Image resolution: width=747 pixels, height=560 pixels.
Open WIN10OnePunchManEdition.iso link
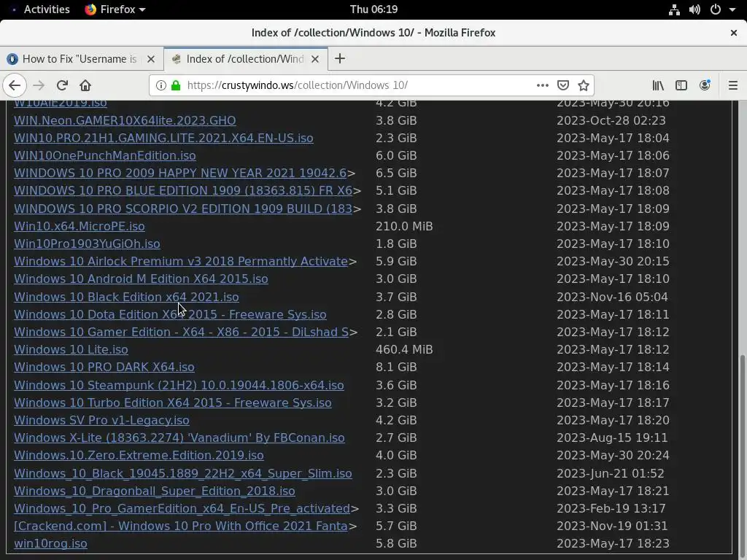105,156
